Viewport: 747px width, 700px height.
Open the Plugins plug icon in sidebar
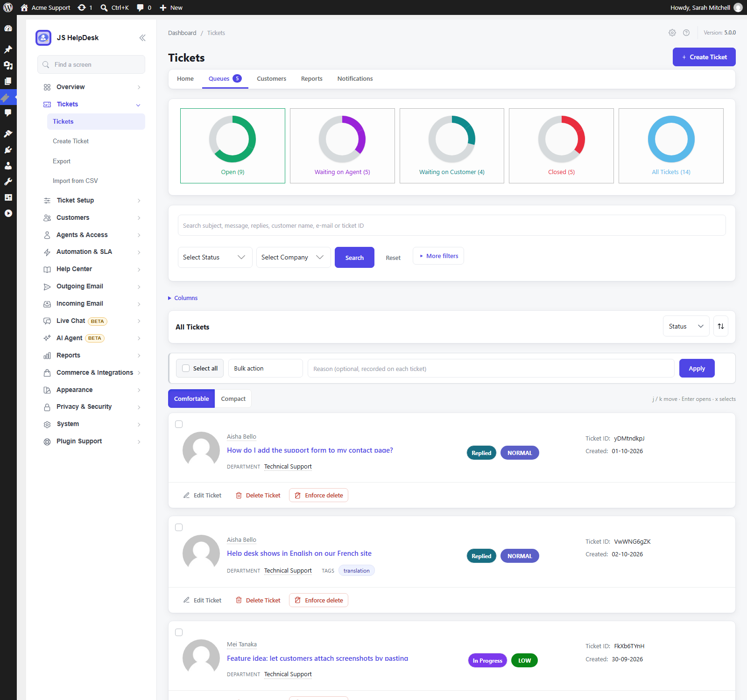[x=8, y=150]
